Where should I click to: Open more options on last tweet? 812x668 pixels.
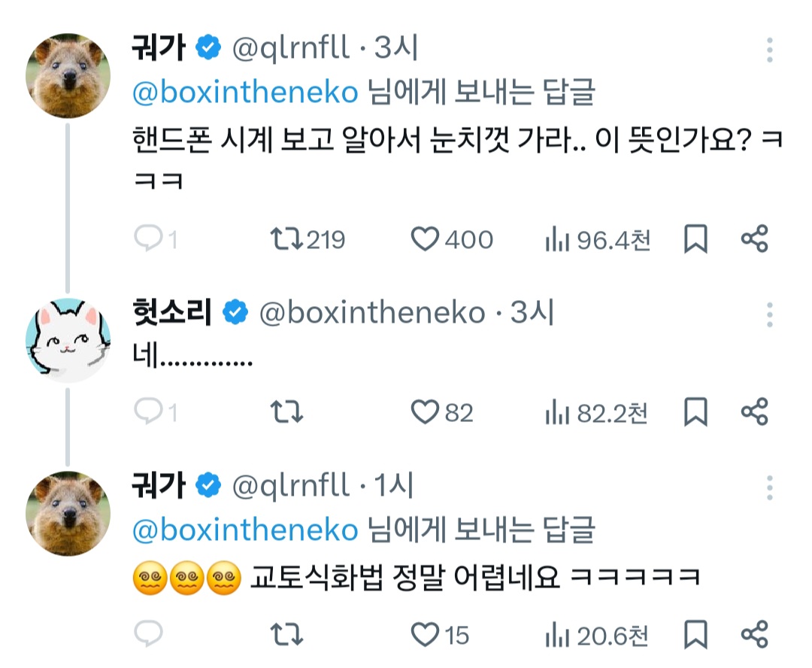pos(770,487)
